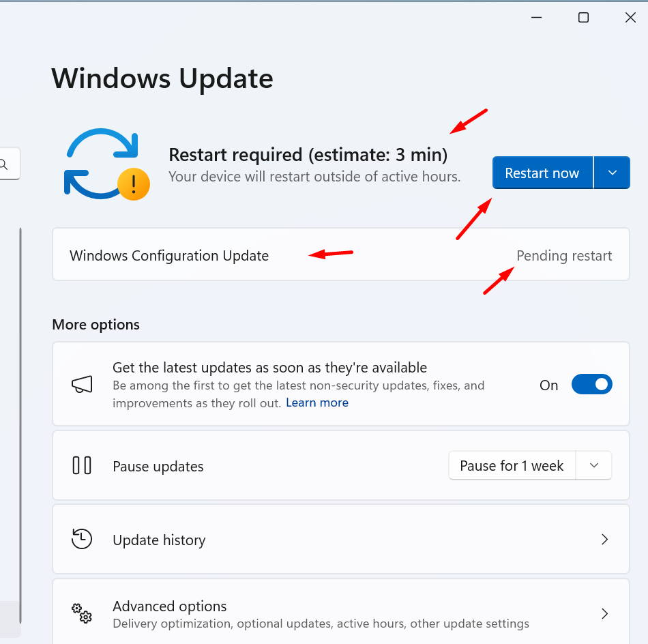This screenshot has height=644, width=648.
Task: Click the Windows Update sync arrows icon
Action: (104, 160)
